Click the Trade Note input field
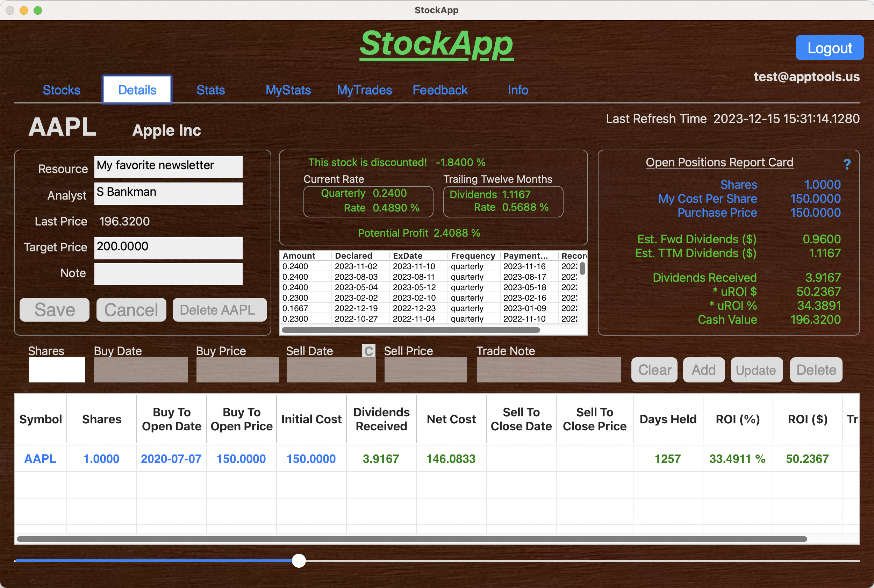This screenshot has width=874, height=588. point(549,370)
